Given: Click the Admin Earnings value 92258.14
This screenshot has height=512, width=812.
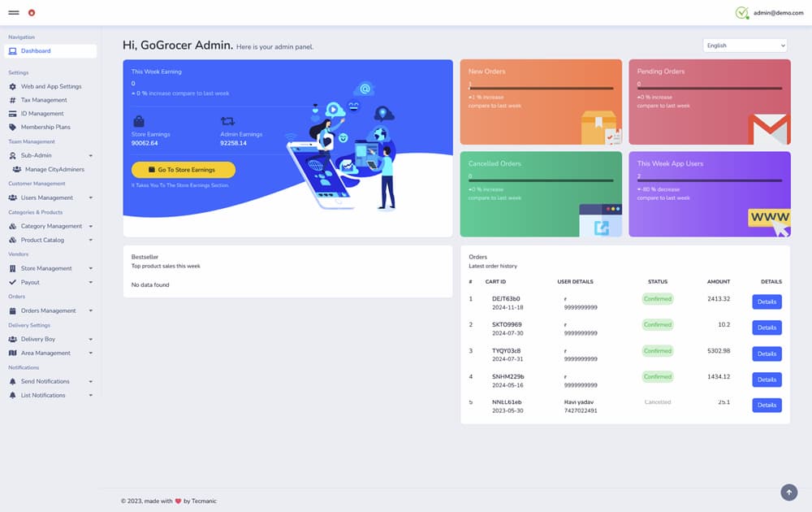Looking at the screenshot, I should [x=234, y=143].
